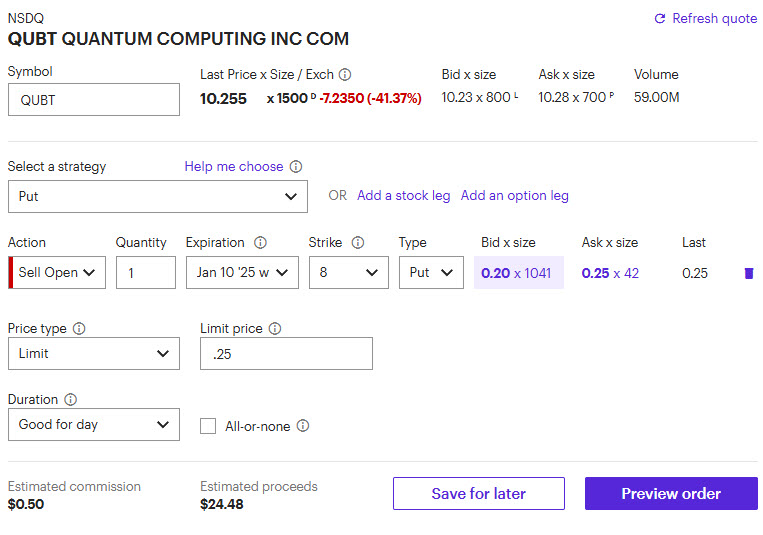
Task: Click the Refresh quote icon
Action: click(659, 19)
